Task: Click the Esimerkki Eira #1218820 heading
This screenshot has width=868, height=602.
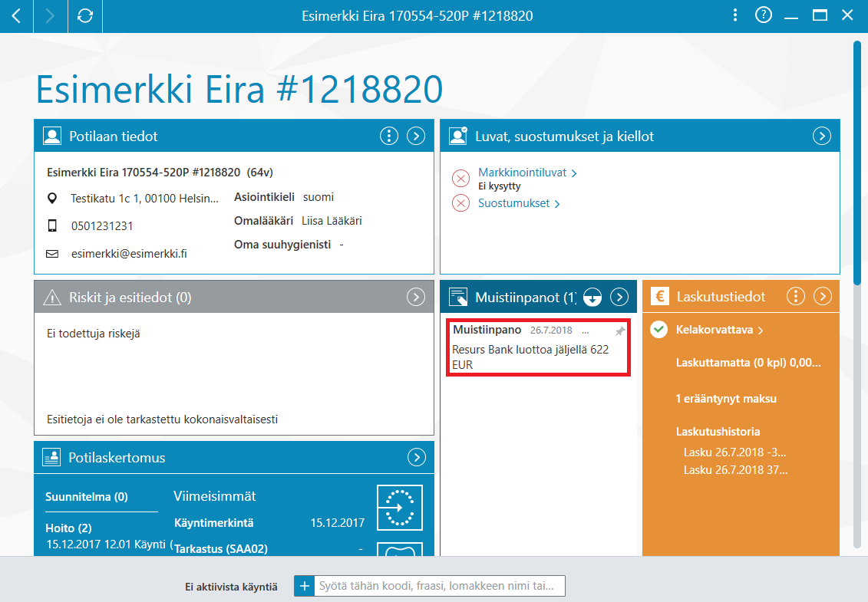Action: coord(239,89)
